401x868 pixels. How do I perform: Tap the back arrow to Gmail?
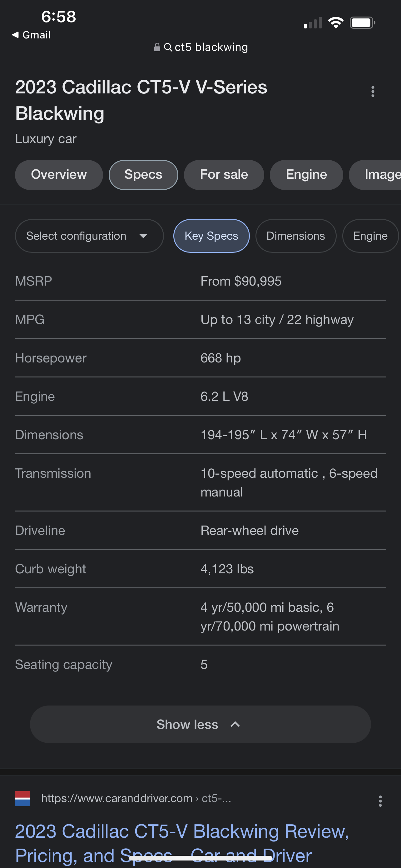[15, 35]
